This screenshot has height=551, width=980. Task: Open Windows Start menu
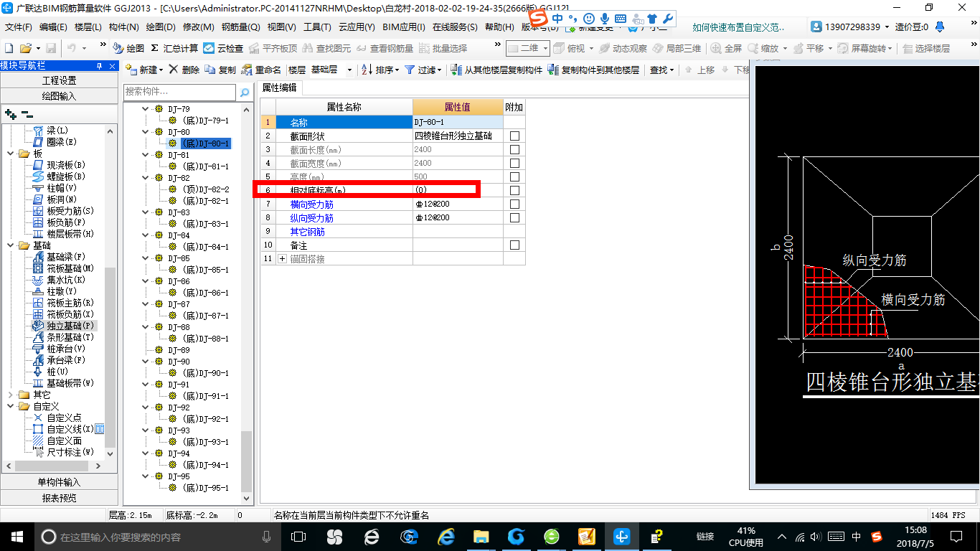point(16,536)
